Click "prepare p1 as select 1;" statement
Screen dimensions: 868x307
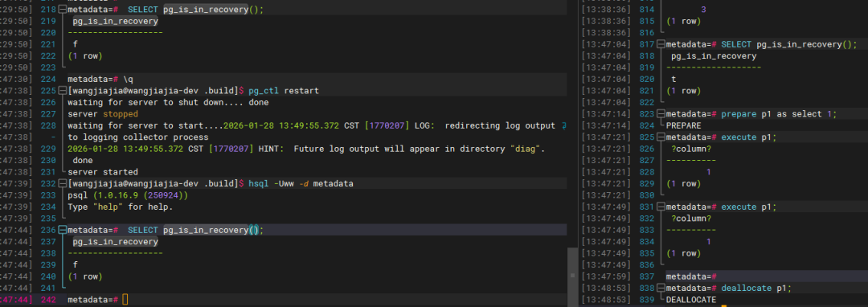(x=780, y=114)
